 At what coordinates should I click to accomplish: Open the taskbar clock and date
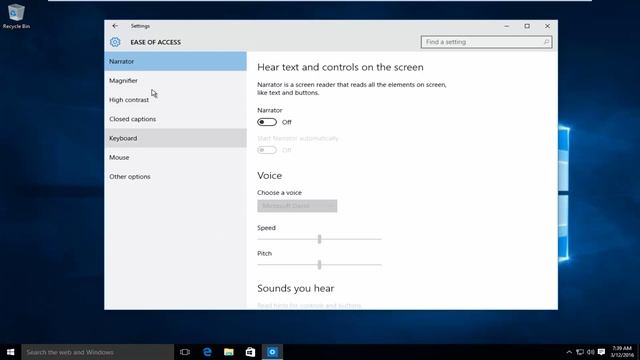622,352
